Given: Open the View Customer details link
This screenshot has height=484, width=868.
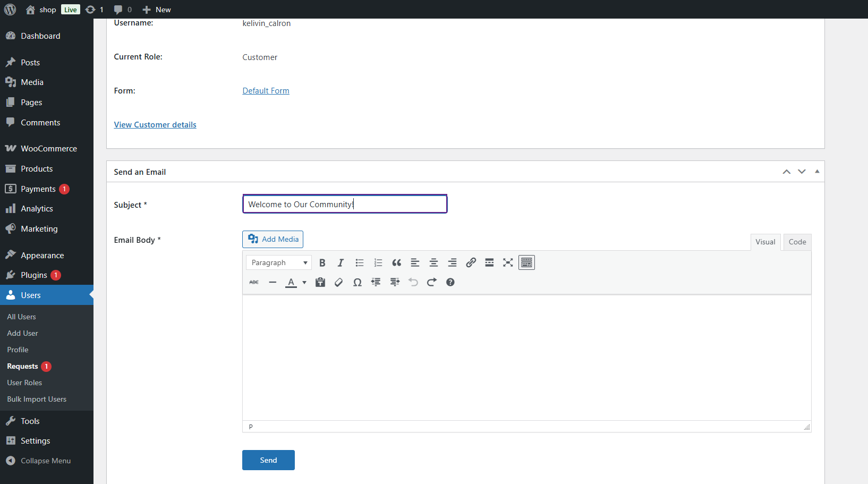Looking at the screenshot, I should pyautogui.click(x=155, y=125).
